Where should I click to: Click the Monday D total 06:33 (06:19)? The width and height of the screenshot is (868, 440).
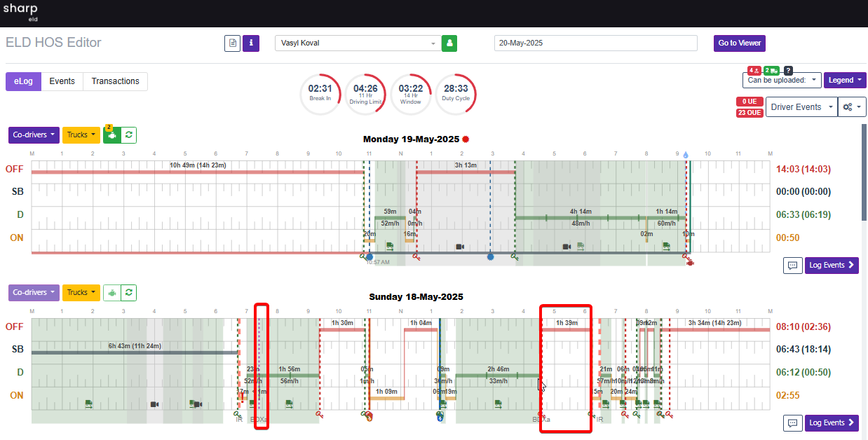[x=804, y=214]
